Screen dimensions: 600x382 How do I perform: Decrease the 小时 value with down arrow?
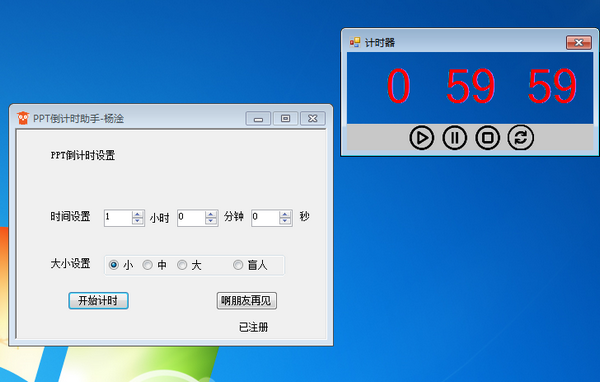137,221
